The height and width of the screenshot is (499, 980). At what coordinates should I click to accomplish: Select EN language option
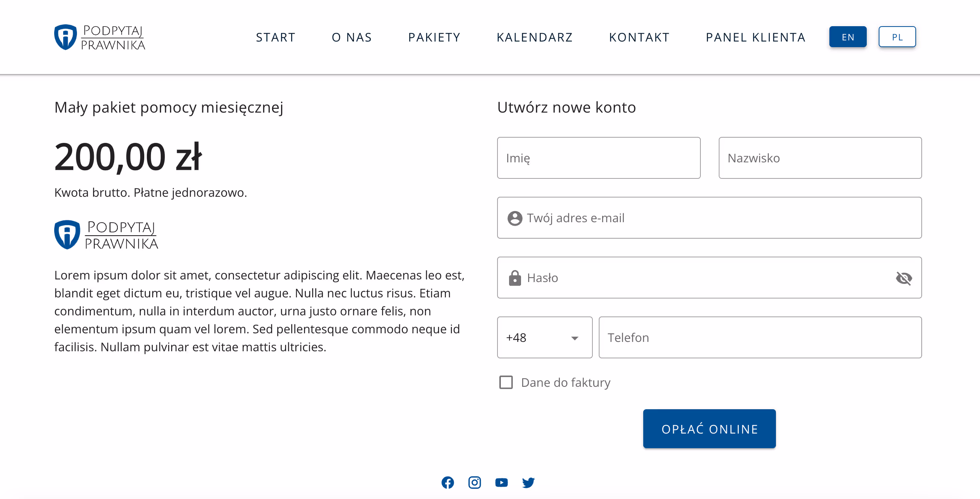[848, 37]
